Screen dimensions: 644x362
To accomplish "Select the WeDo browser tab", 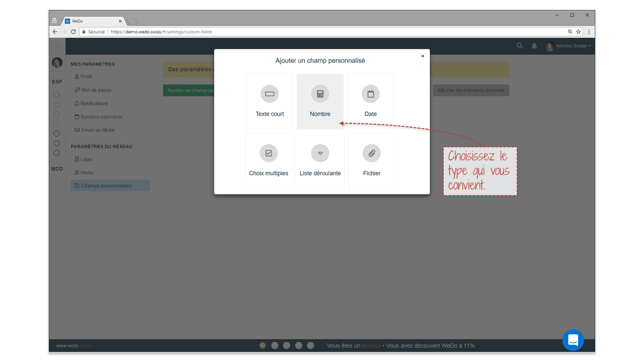I will [93, 21].
